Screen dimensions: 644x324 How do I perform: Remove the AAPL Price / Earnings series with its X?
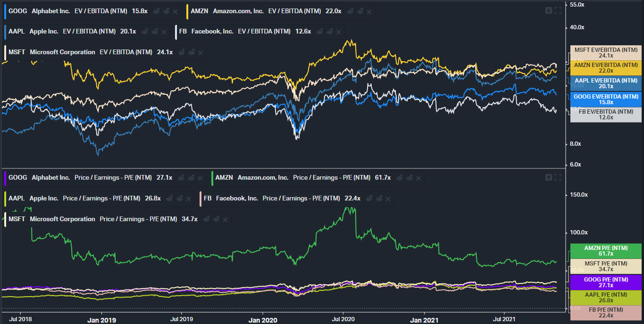pyautogui.click(x=188, y=199)
